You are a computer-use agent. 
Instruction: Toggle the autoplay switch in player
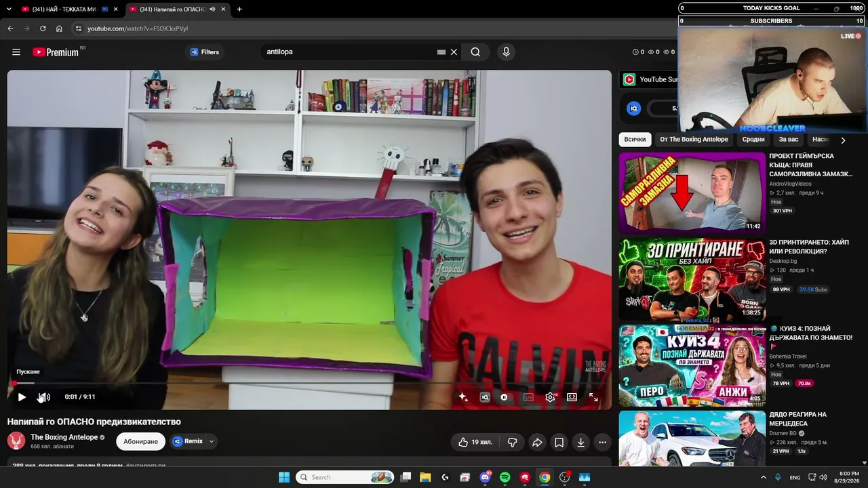tap(504, 397)
